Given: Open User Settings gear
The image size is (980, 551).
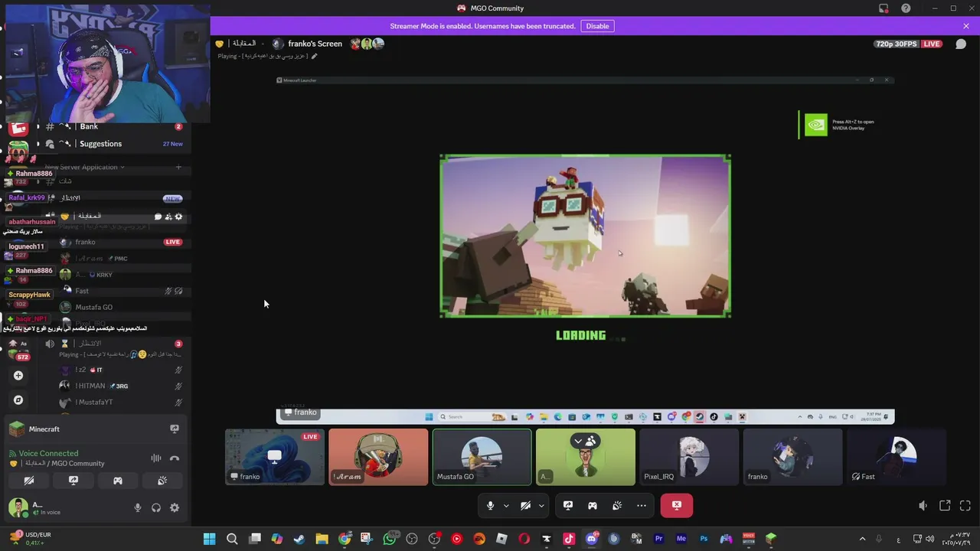Looking at the screenshot, I should pos(175,507).
